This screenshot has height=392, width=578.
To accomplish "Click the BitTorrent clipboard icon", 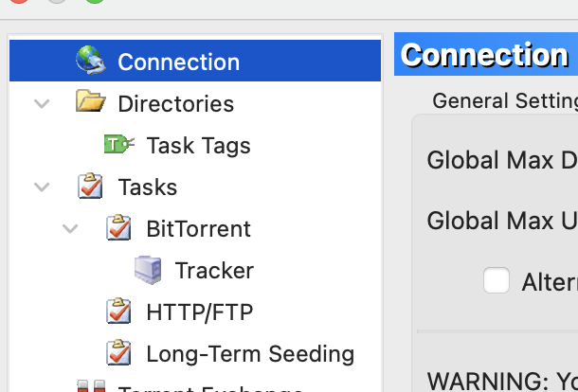I will pyautogui.click(x=118, y=228).
